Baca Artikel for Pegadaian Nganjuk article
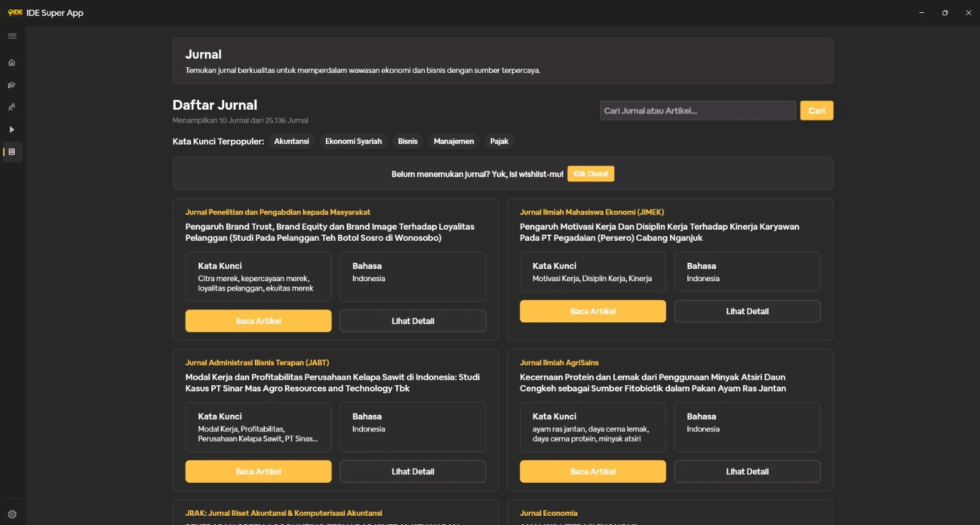 (593, 311)
